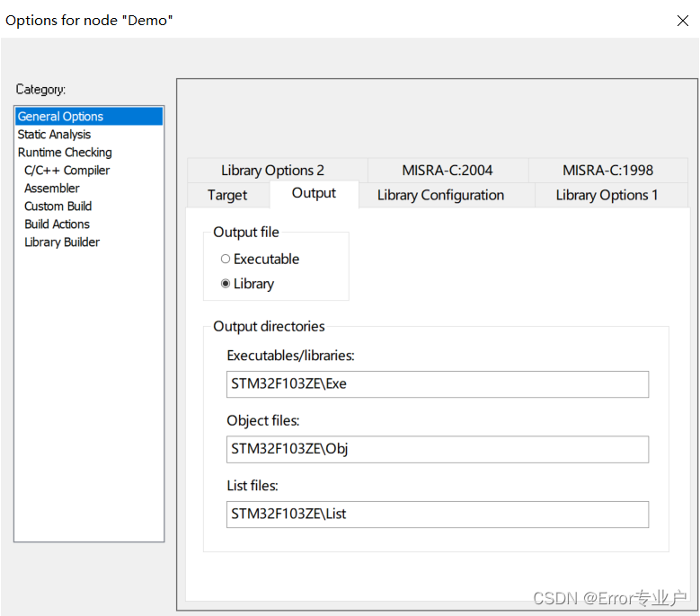Click the Executables/libraries directory field

438,384
